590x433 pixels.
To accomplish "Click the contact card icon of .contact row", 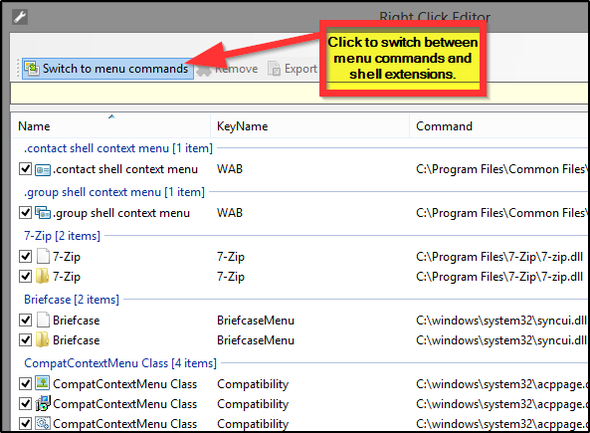I will point(43,170).
